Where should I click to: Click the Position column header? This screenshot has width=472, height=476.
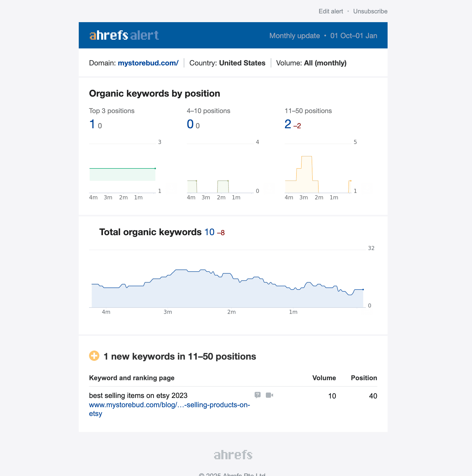(364, 378)
